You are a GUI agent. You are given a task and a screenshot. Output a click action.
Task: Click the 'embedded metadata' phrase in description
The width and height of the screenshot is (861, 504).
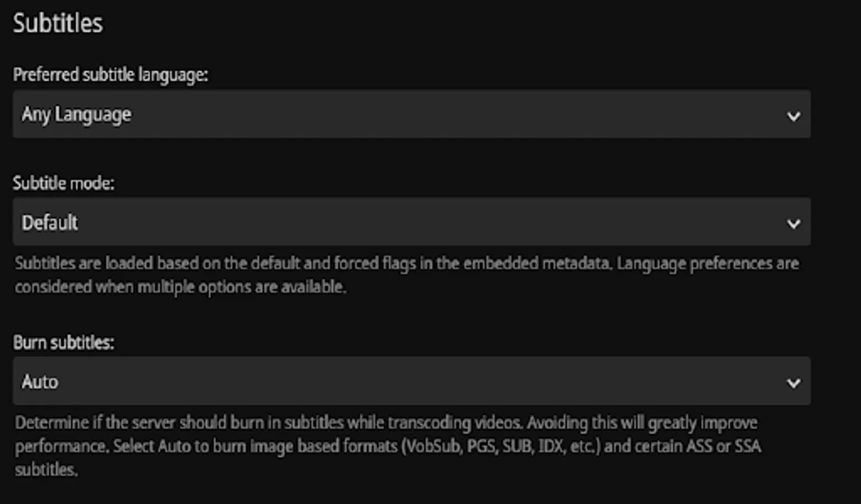pyautogui.click(x=537, y=263)
